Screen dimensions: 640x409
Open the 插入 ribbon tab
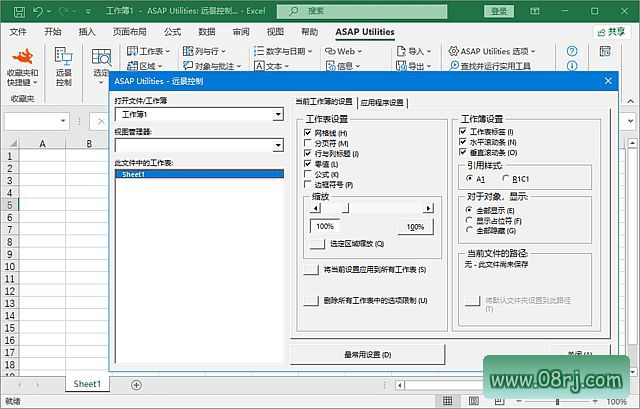[87, 32]
